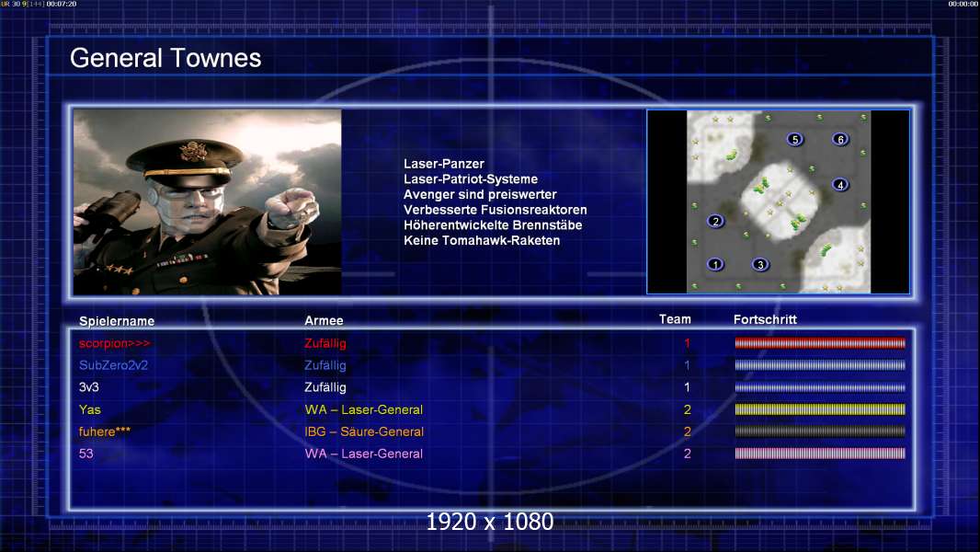This screenshot has height=552, width=980.
Task: Click Yas's WA – Laser-General army
Action: [x=364, y=409]
